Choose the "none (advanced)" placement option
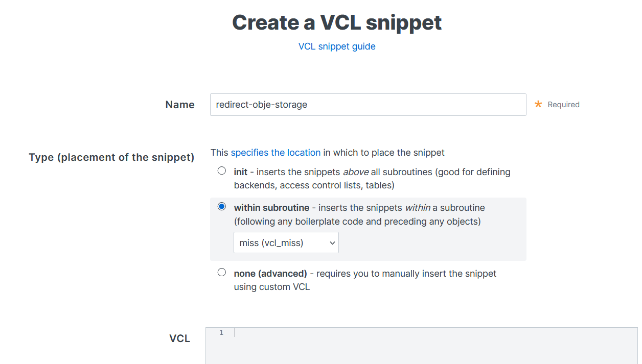The image size is (642, 364). [x=221, y=272]
